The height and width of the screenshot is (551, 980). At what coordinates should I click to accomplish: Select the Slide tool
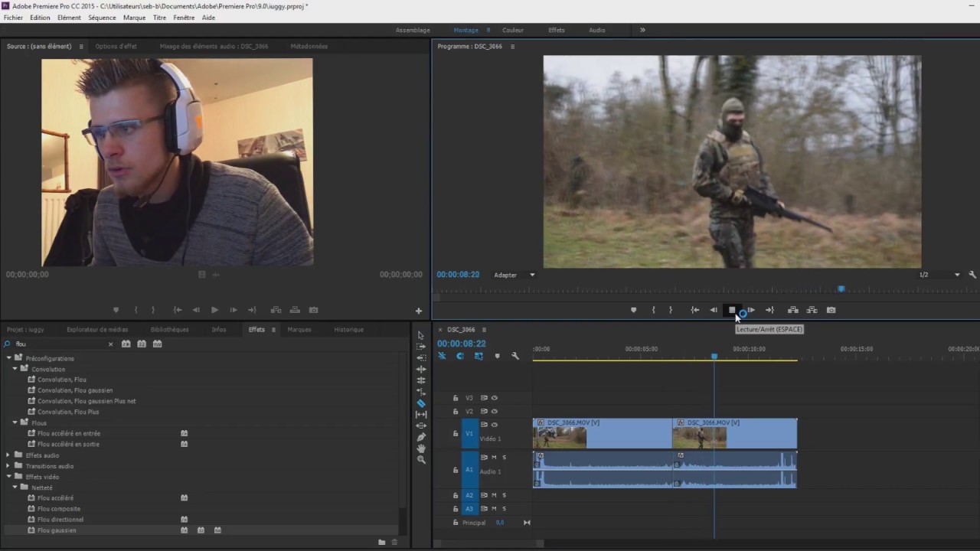[x=421, y=425]
